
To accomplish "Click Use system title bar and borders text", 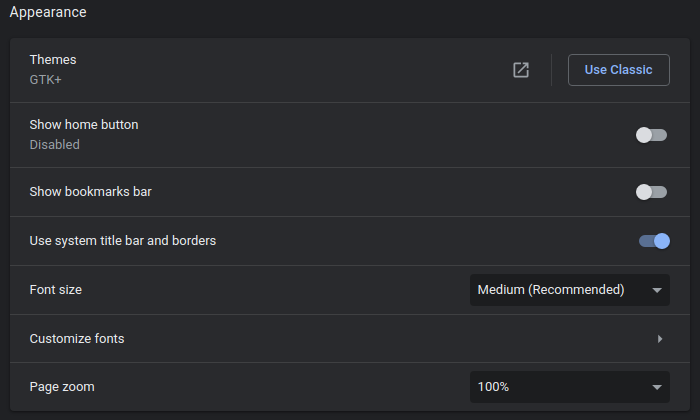I will tap(123, 241).
